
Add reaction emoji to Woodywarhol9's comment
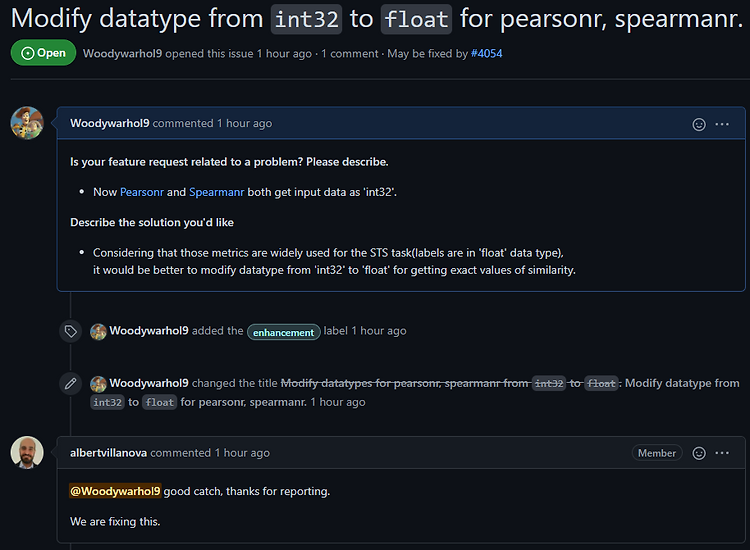(699, 124)
